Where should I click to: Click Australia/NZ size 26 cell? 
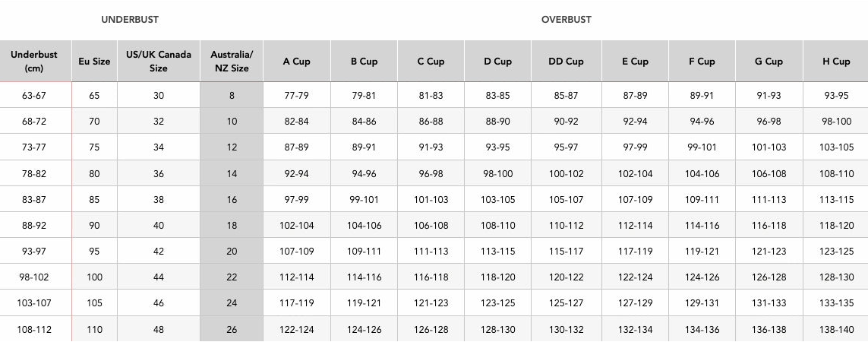coord(232,329)
